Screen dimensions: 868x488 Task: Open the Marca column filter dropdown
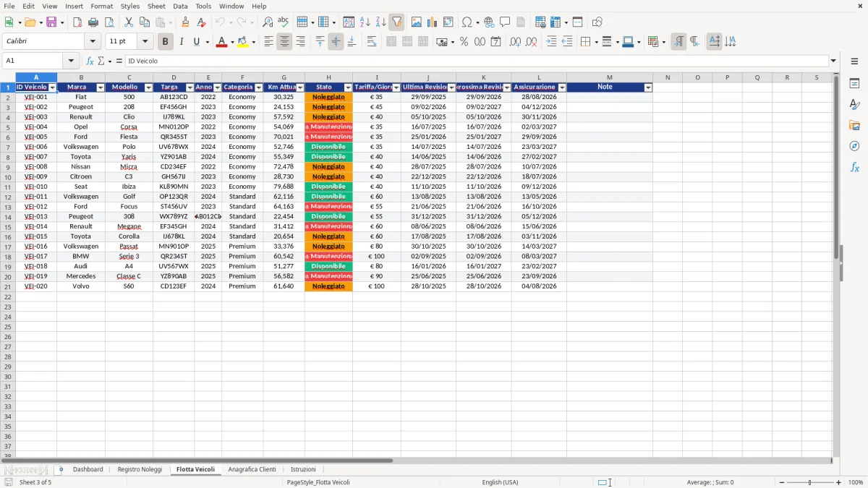coord(101,87)
